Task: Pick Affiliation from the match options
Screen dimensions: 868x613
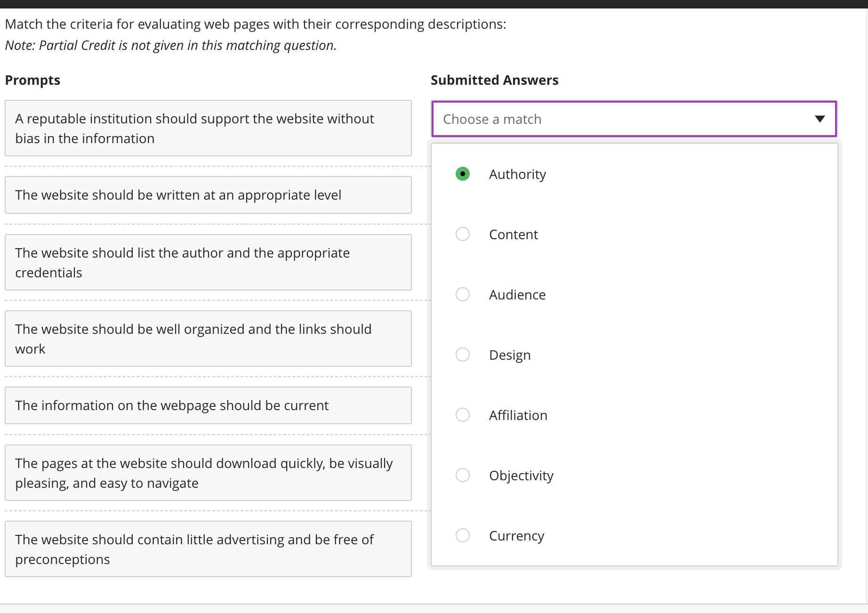Action: tap(463, 415)
